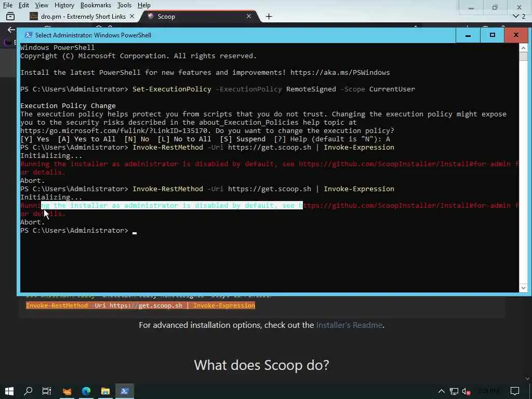Screen dimensions: 532x399
Task: Open a new browser tab with plus button
Action: (269, 16)
